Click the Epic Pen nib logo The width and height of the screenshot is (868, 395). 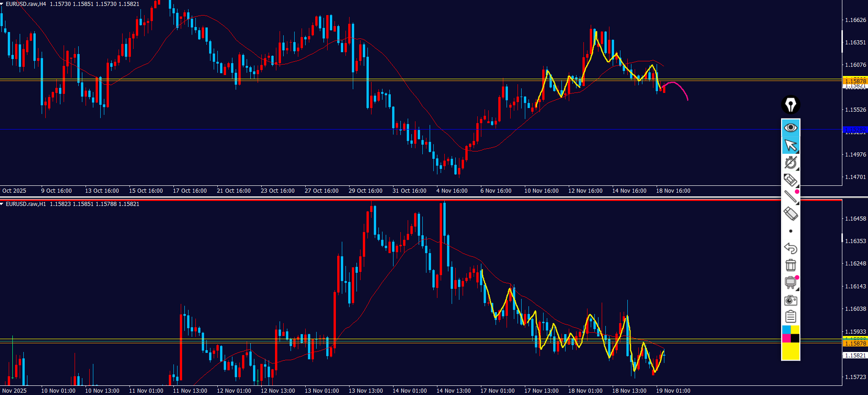pyautogui.click(x=790, y=105)
